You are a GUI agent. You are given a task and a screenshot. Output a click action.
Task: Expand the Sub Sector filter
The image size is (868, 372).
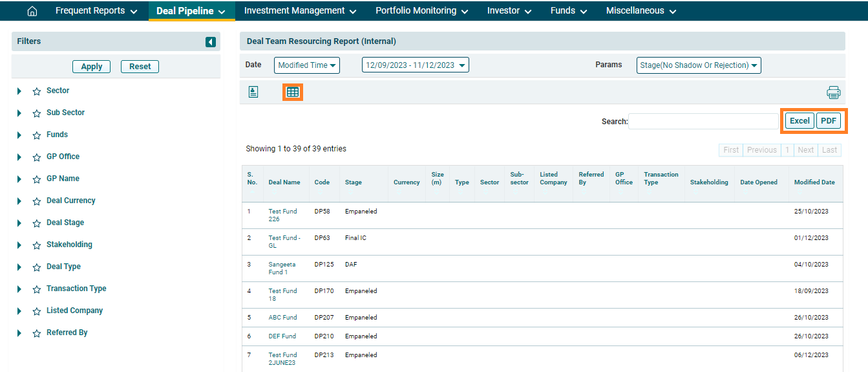tap(19, 113)
